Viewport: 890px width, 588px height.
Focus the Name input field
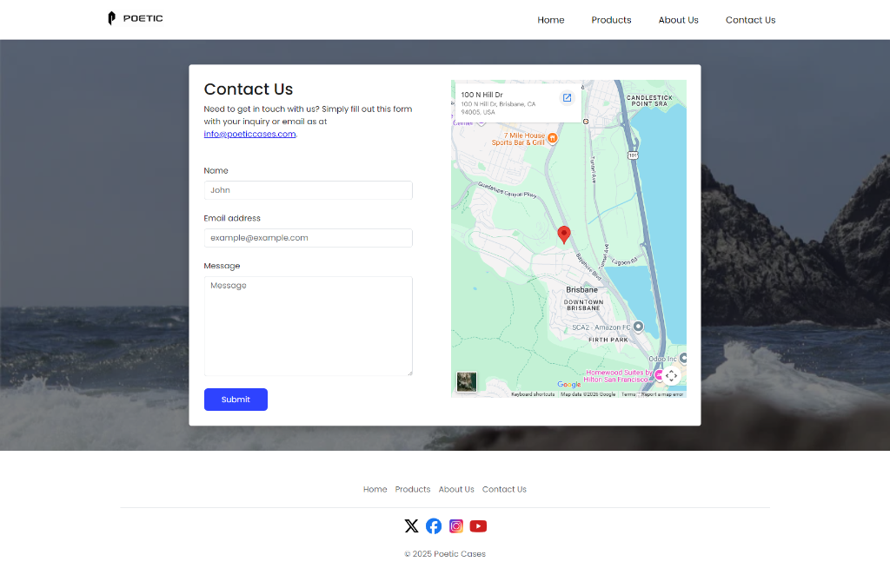(x=309, y=190)
